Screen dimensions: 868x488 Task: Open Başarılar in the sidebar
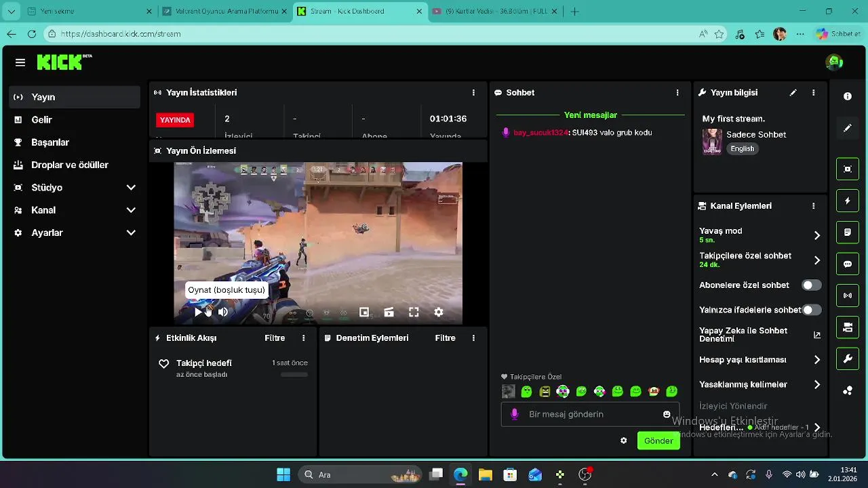(75, 142)
